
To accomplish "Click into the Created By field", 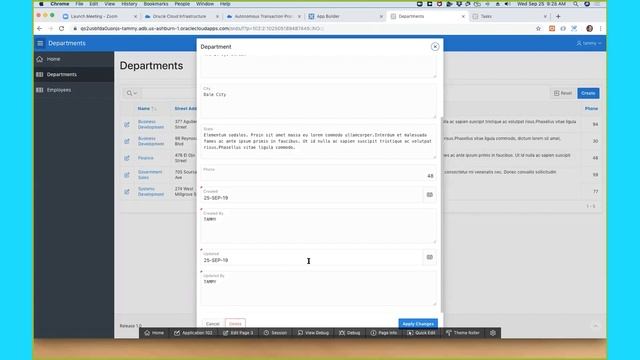I will tap(318, 227).
